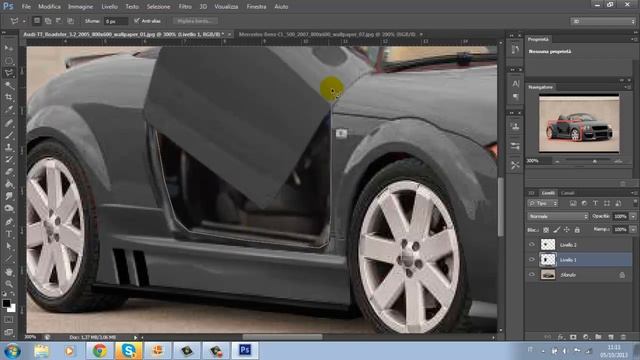Select the Elliptical Marquee tool
This screenshot has width=640, height=360.
(x=9, y=60)
